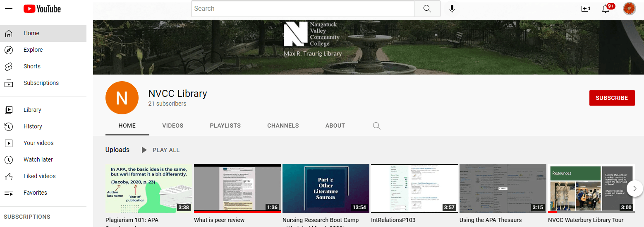
Task: Open Favorites label in sidebar
Action: click(35, 193)
